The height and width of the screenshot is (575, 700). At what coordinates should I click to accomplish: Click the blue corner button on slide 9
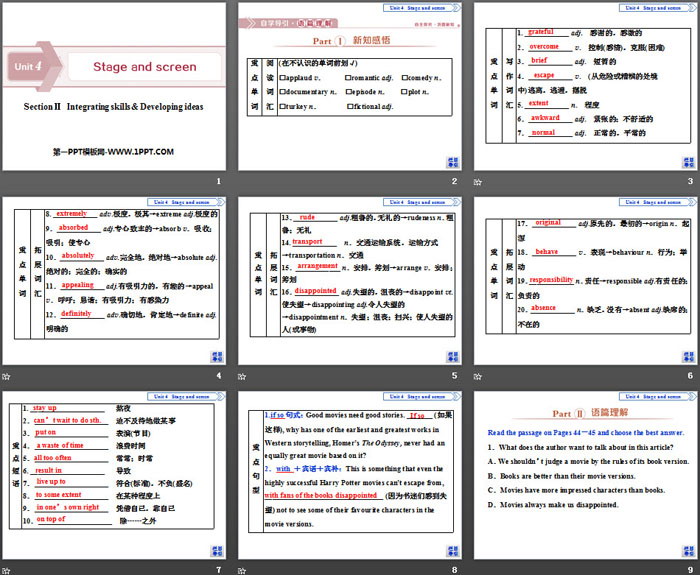pyautogui.click(x=690, y=548)
